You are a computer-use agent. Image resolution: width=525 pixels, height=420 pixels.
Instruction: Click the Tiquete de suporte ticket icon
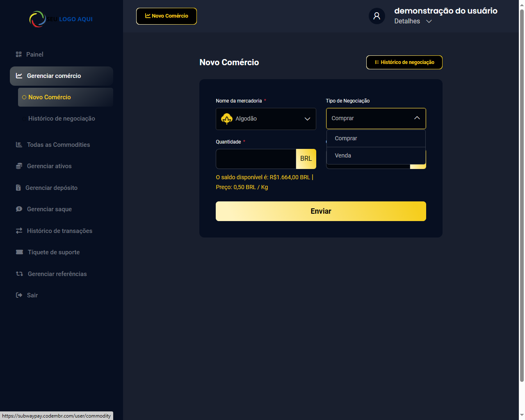pos(19,252)
